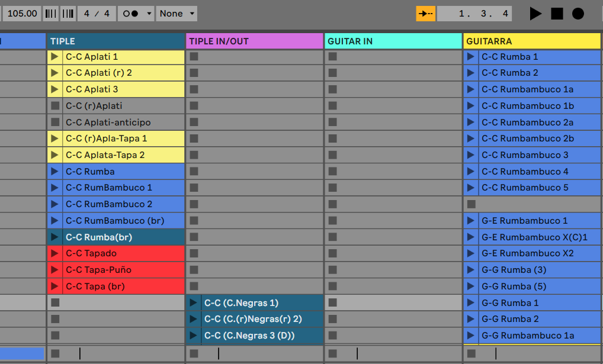Launch the C-C (C.Negras 1) clip
603x364 pixels.
(x=194, y=303)
